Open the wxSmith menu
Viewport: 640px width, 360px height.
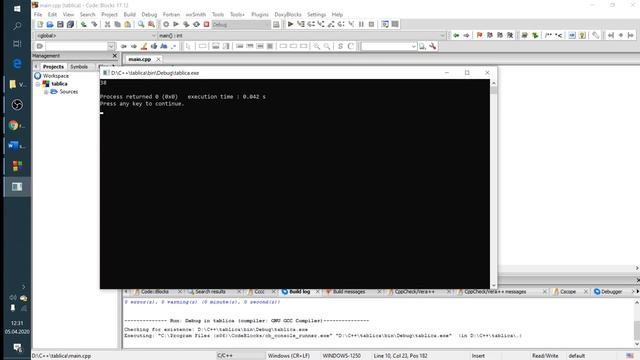click(x=196, y=14)
